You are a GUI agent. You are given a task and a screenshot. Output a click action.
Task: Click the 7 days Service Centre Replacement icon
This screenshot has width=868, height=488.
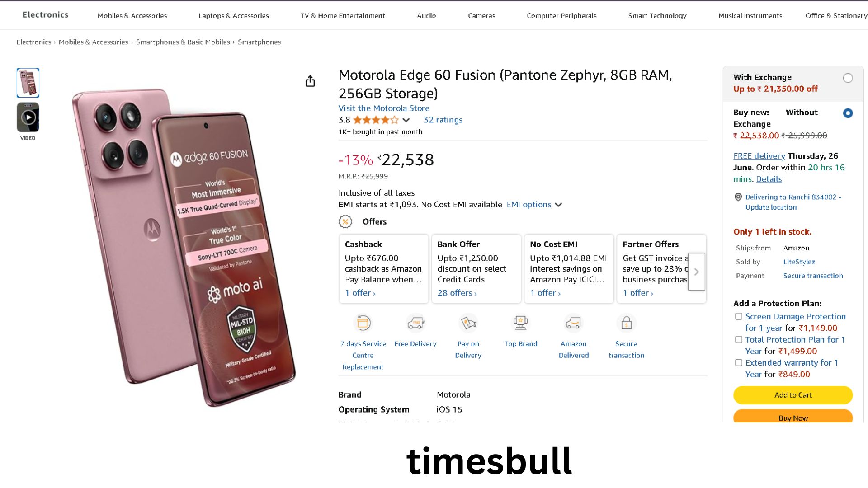coord(363,323)
